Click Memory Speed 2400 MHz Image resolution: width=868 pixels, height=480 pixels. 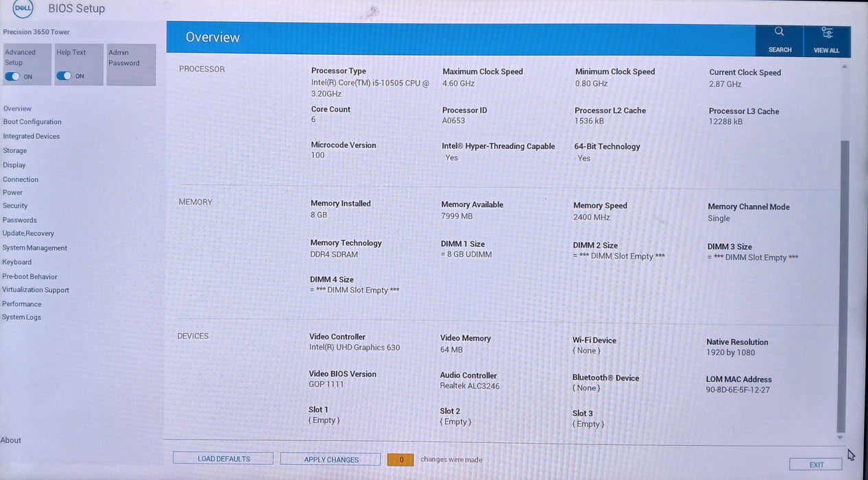(592, 217)
